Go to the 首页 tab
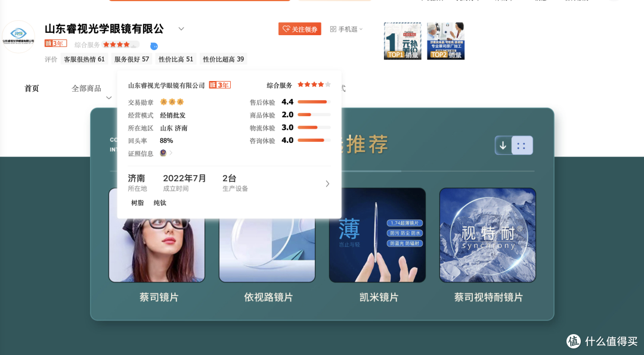Viewport: 644px width, 355px height. point(32,88)
